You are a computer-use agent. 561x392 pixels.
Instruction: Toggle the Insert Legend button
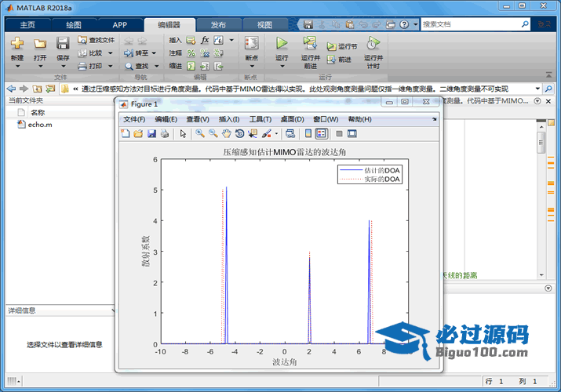click(x=321, y=134)
